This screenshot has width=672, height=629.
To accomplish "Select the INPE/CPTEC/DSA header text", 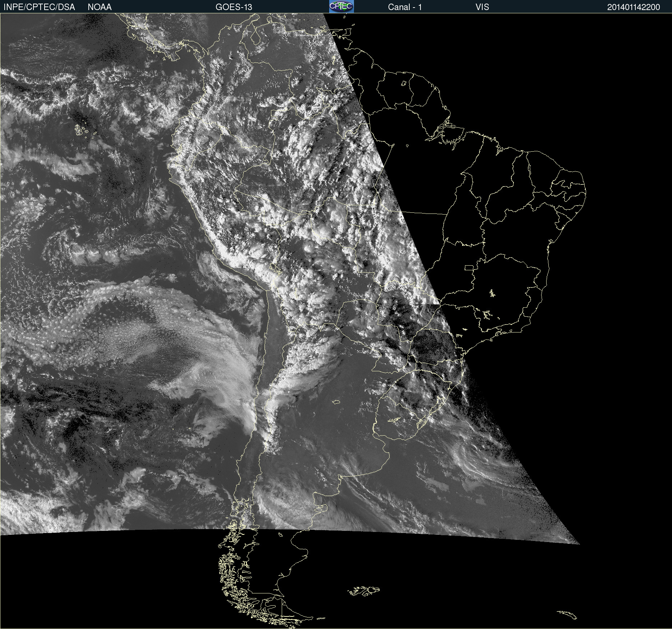I will pyautogui.click(x=39, y=7).
